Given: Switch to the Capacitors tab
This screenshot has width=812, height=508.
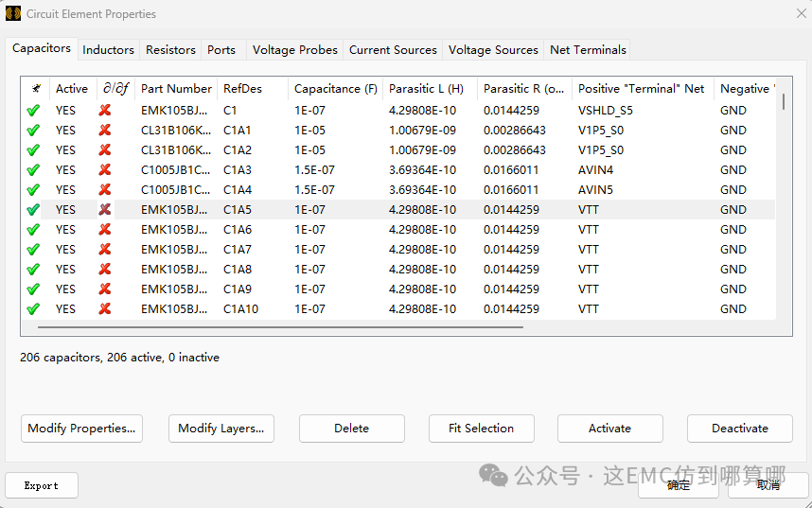Looking at the screenshot, I should click(42, 48).
